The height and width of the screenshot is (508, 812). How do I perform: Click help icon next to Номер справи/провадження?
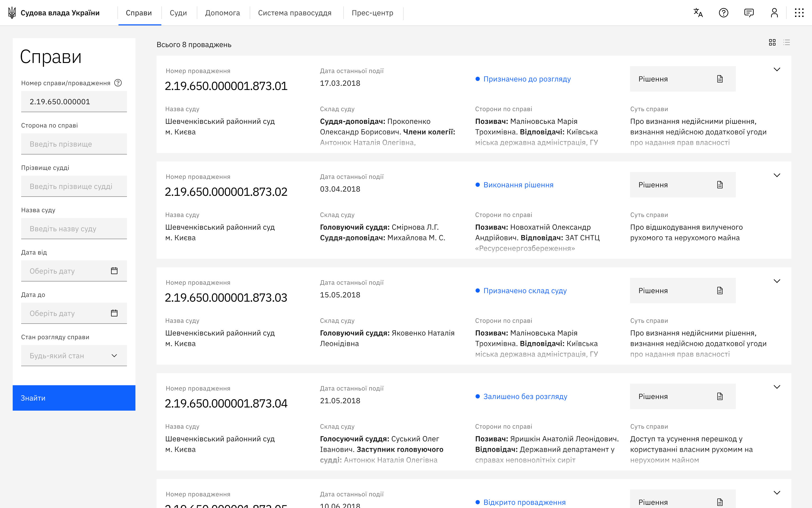click(x=118, y=83)
